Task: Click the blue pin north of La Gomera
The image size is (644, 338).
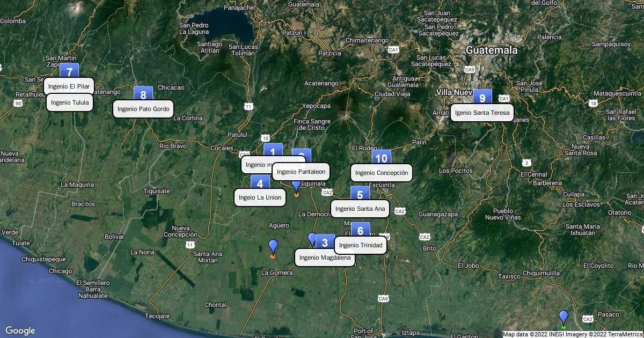Action: pyautogui.click(x=273, y=248)
